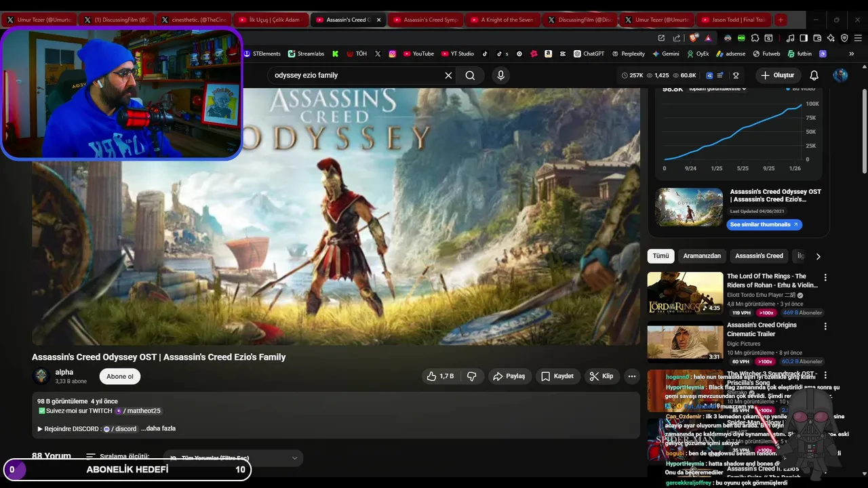868x488 pixels.
Task: Open the YouTube account avatar menu
Action: (840, 75)
